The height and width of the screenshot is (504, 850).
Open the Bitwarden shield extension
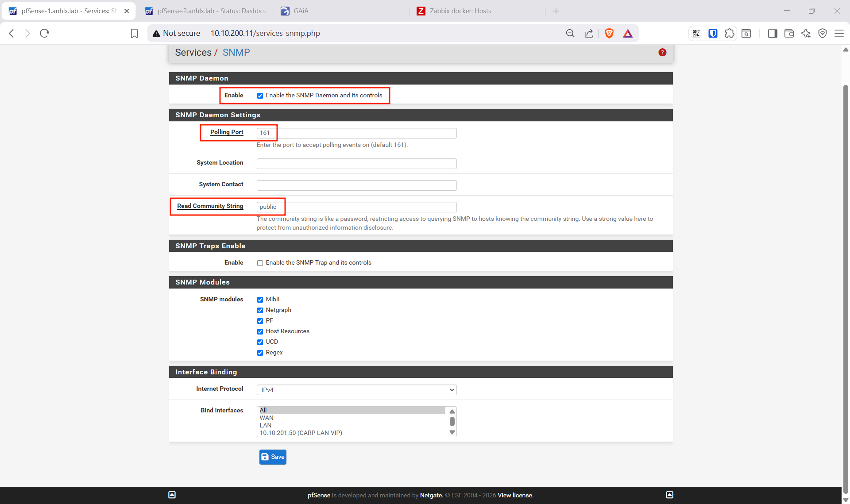tap(713, 33)
